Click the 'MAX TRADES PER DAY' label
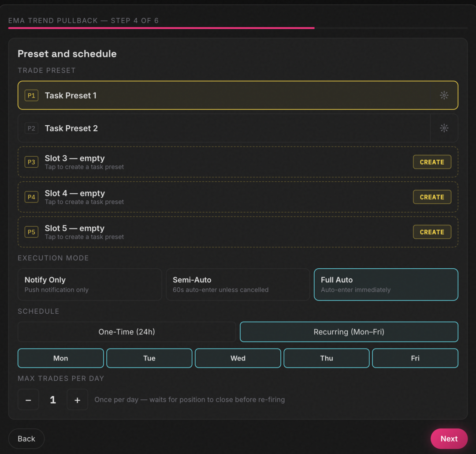The width and height of the screenshot is (476, 454). [x=61, y=379]
